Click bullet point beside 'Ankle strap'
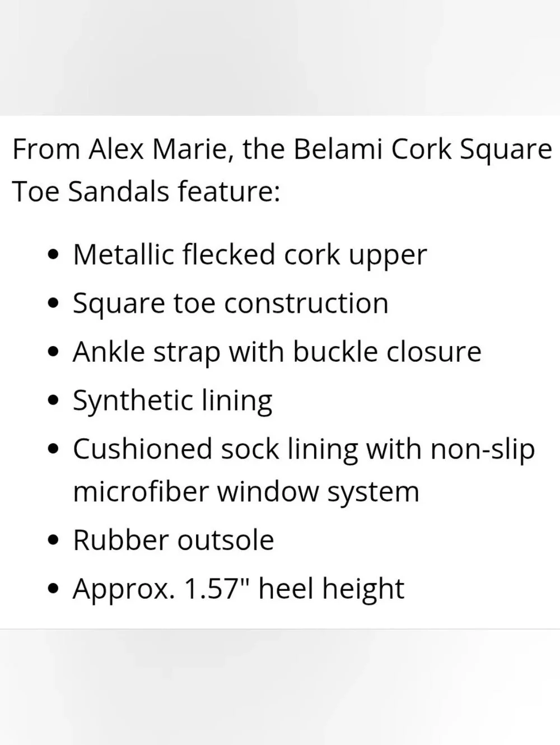Image resolution: width=560 pixels, height=745 pixels. tap(54, 353)
